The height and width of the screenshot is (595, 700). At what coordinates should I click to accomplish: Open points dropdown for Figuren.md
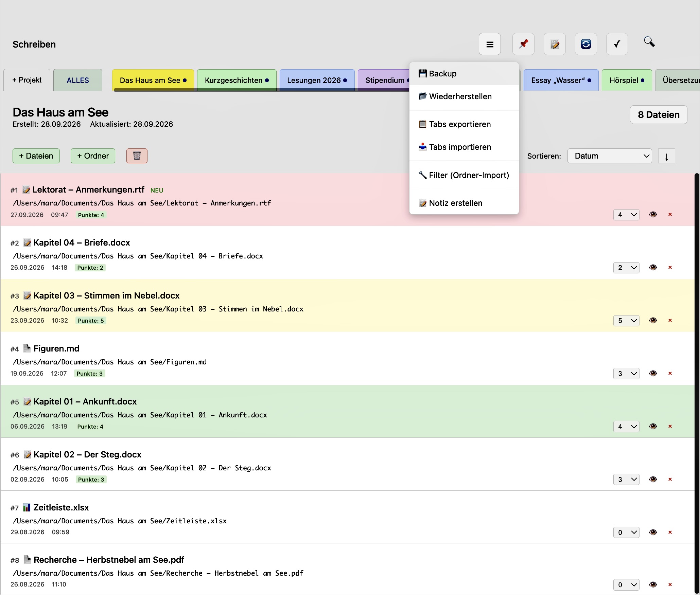click(626, 374)
